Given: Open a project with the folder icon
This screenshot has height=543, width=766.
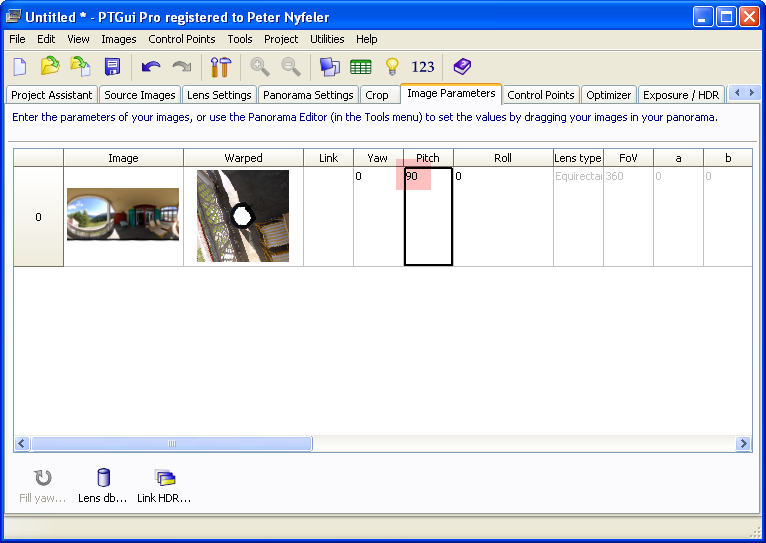Looking at the screenshot, I should 50,67.
